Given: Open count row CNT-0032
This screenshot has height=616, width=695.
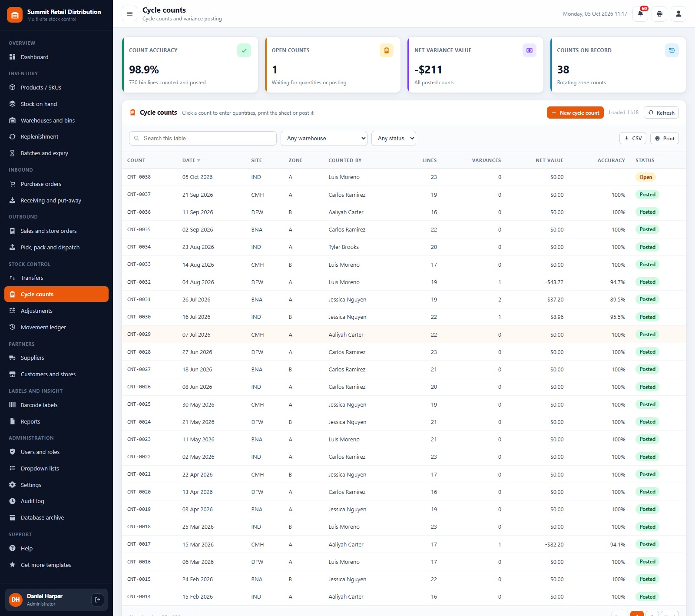Looking at the screenshot, I should pos(404,282).
